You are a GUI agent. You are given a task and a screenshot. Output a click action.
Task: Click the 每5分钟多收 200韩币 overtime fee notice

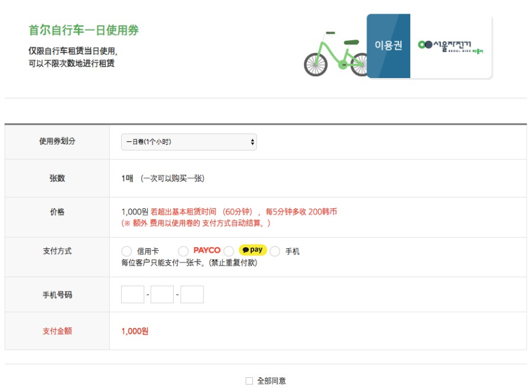(x=301, y=212)
